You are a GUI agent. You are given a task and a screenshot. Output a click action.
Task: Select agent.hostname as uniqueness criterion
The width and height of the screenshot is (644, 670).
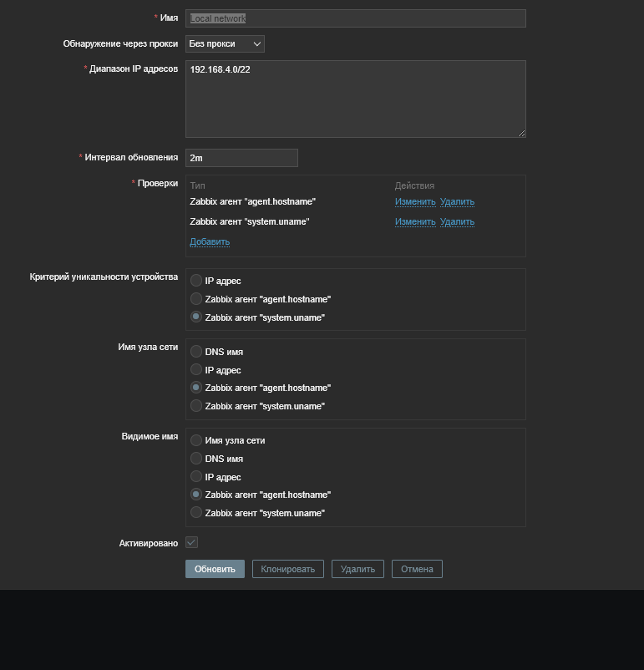pyautogui.click(x=196, y=299)
